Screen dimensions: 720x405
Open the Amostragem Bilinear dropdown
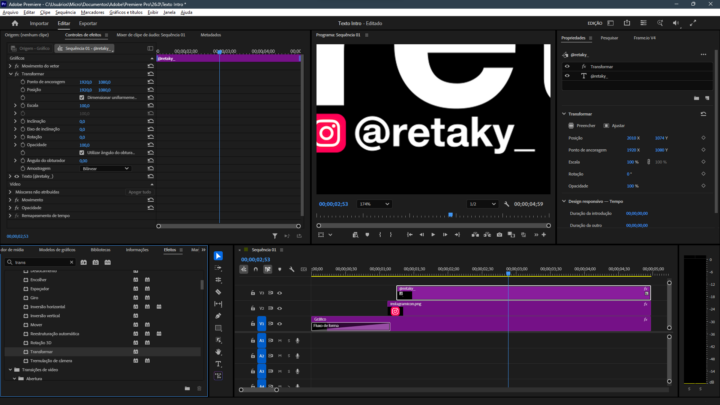pos(105,169)
